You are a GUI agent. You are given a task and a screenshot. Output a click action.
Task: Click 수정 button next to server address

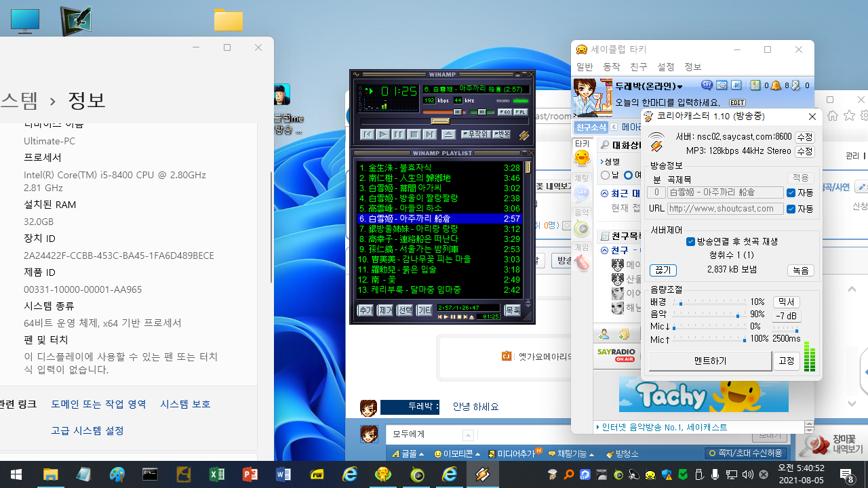coord(804,137)
